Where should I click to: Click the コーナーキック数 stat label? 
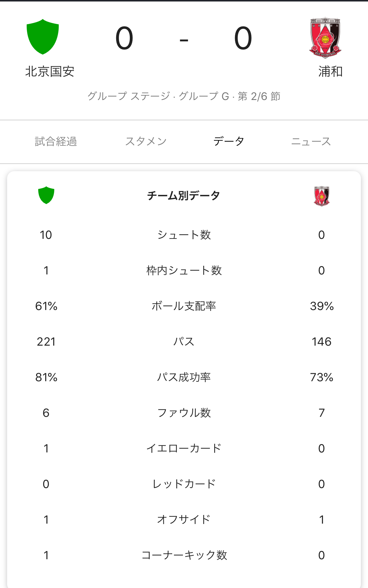(x=184, y=555)
